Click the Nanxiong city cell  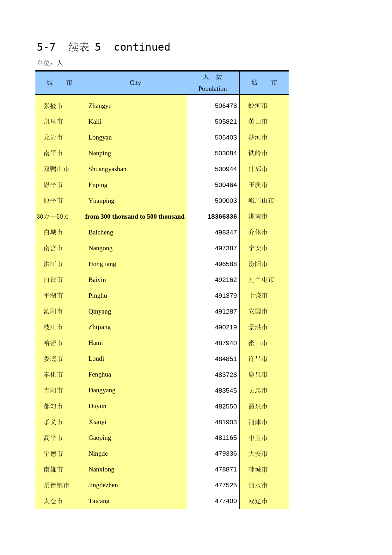coord(101,469)
